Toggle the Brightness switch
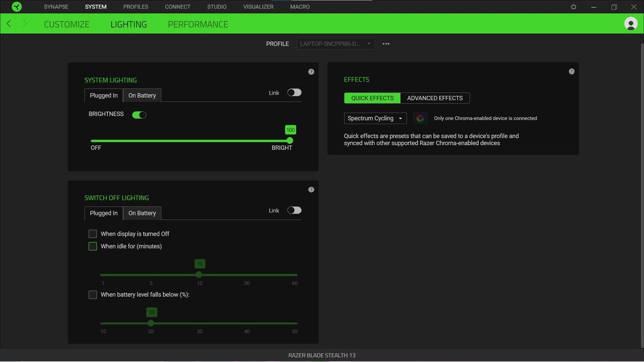 139,115
